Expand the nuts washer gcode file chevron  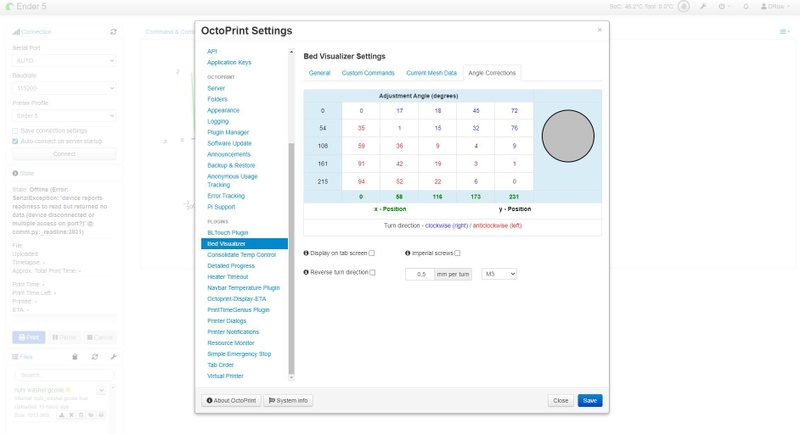coord(101,391)
